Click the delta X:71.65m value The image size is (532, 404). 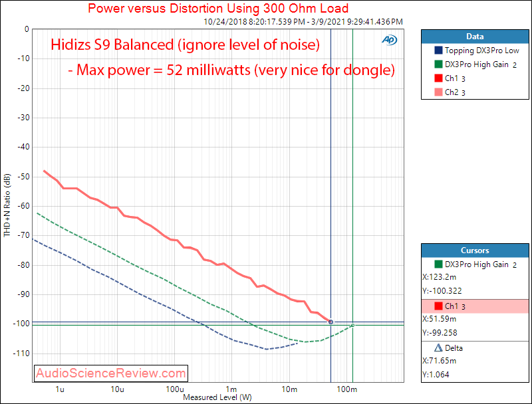click(440, 361)
